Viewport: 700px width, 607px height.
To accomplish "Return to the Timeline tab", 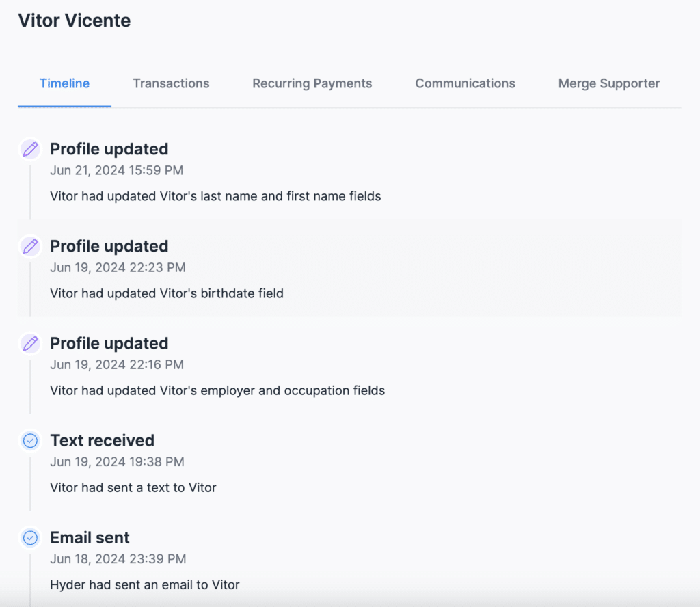I will pos(64,83).
